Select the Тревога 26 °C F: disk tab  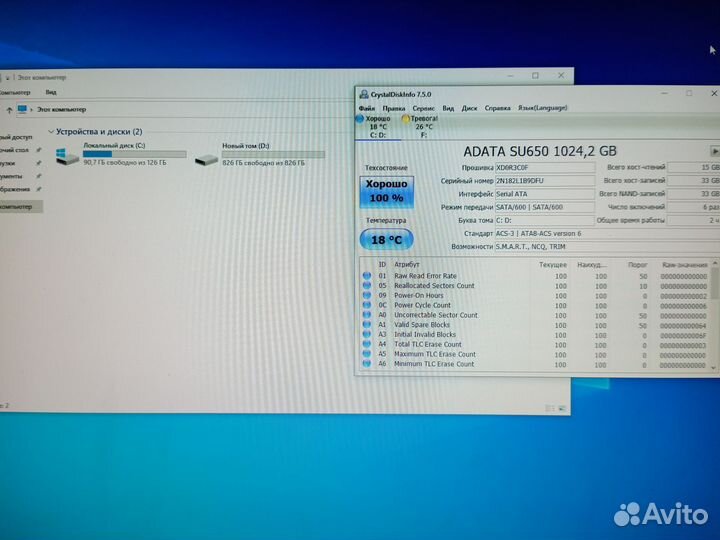[421, 127]
